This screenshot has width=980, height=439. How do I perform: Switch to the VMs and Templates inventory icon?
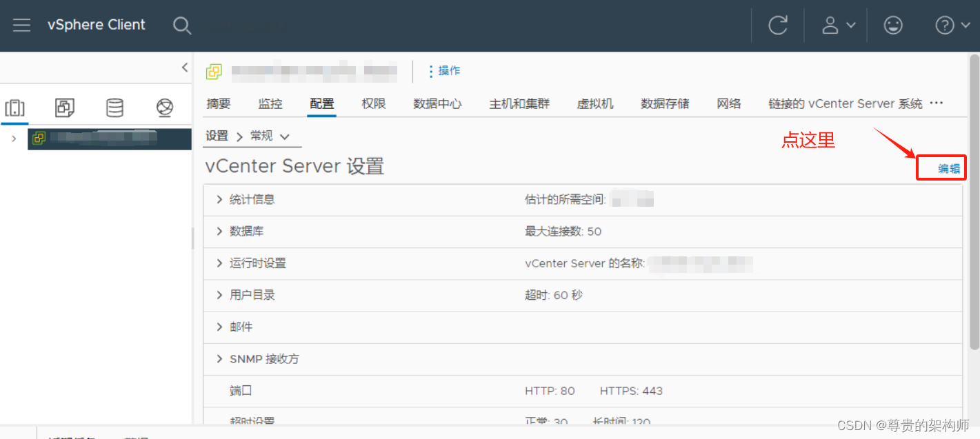[x=64, y=108]
